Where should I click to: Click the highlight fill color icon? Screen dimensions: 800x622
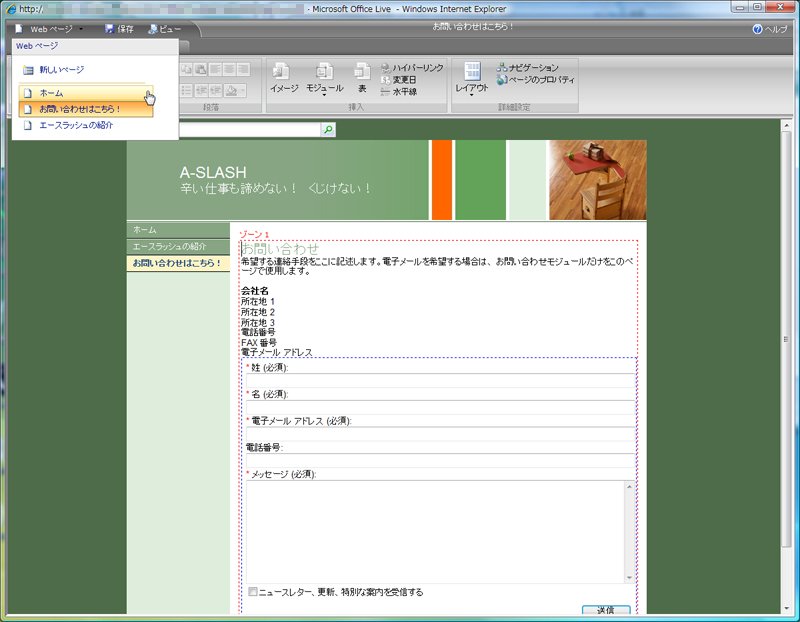(x=231, y=90)
